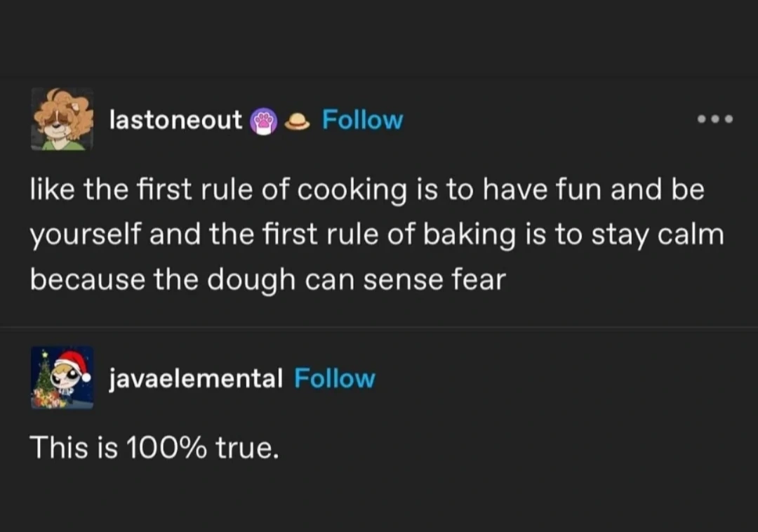Open the three-dot post options menu

pyautogui.click(x=715, y=119)
